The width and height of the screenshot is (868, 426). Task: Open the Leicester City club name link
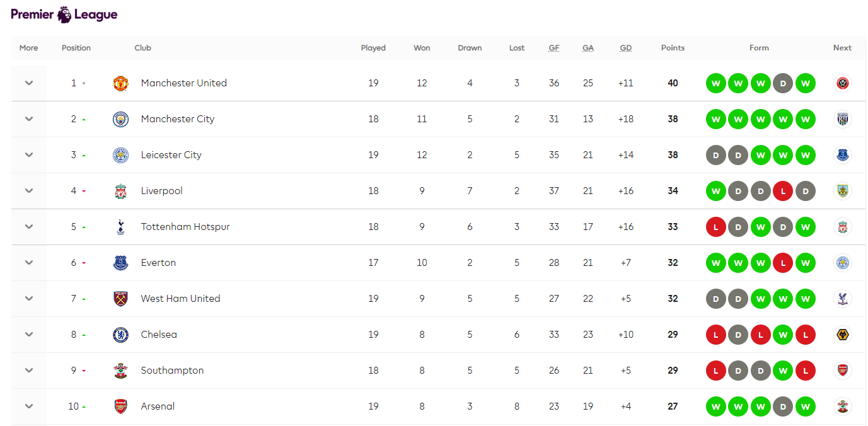[x=171, y=155]
